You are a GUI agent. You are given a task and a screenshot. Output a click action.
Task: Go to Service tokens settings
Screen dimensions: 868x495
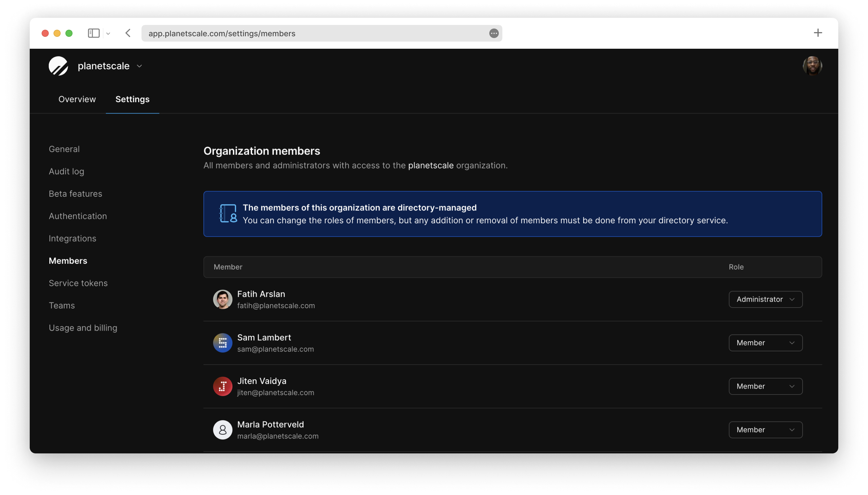pos(78,283)
